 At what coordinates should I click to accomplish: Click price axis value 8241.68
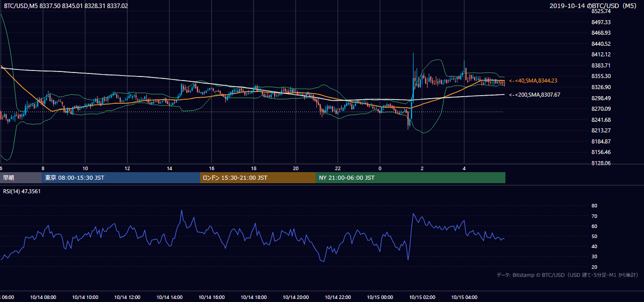point(601,120)
